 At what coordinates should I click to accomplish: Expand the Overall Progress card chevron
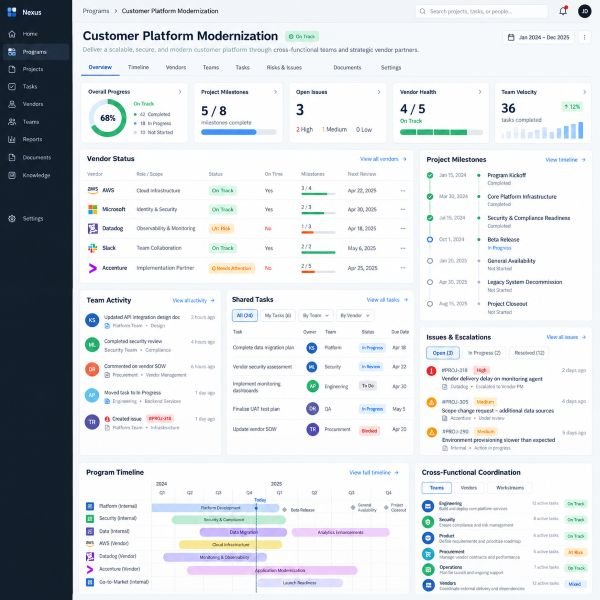pos(180,92)
